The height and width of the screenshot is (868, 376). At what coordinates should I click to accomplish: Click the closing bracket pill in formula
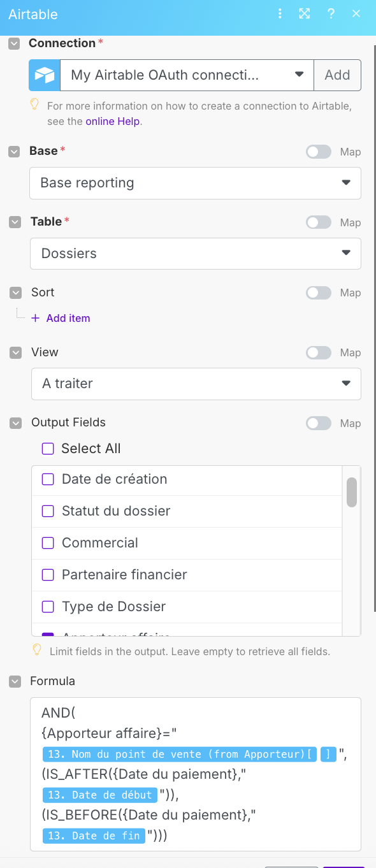tap(328, 755)
